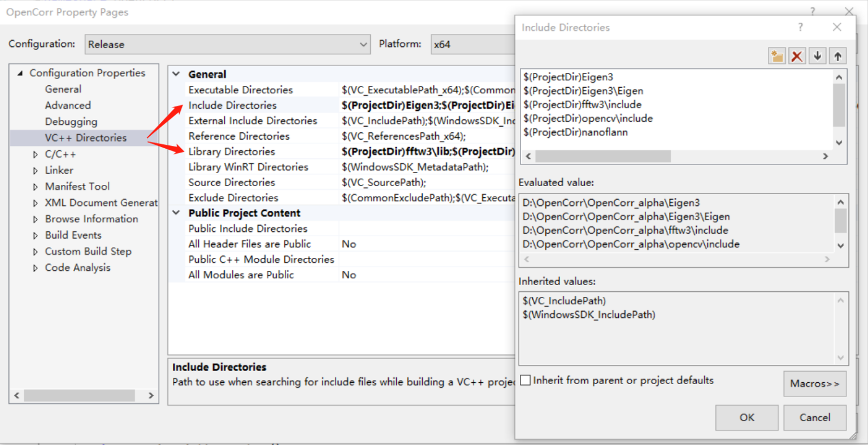Click the down scroll arrow of the include list
This screenshot has height=445, width=868.
[839, 143]
